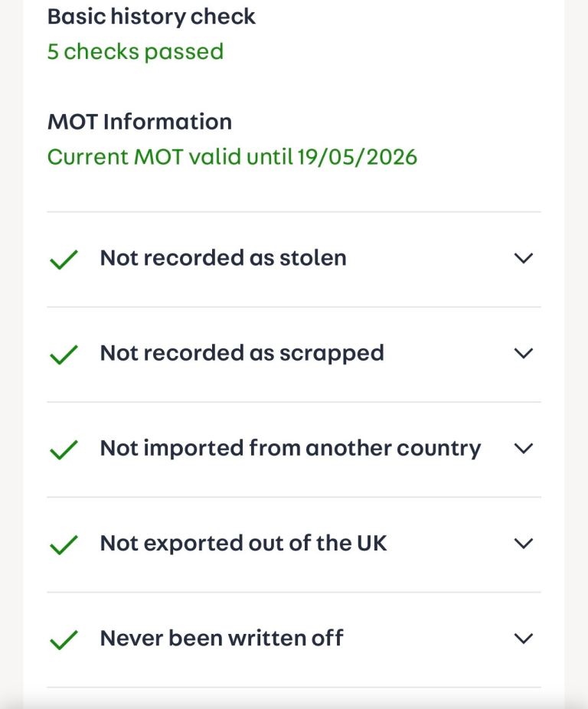Click checkmark beside Never been written off
Screen dimensions: 588x709
(x=64, y=639)
